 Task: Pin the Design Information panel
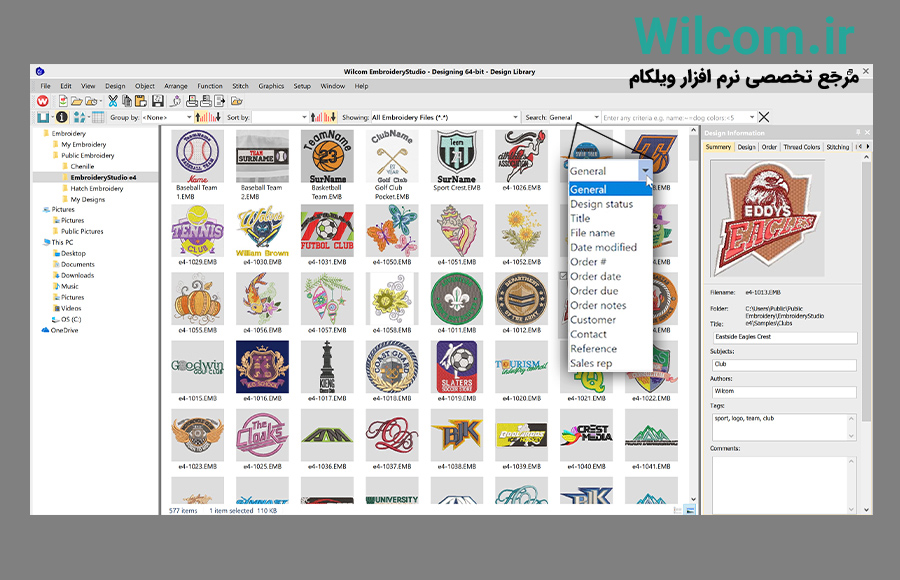858,132
